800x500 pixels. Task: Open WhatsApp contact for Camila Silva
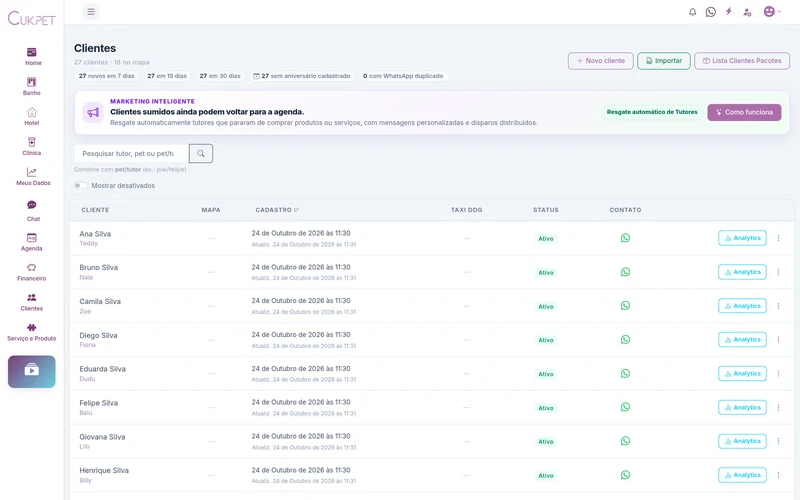coord(625,306)
